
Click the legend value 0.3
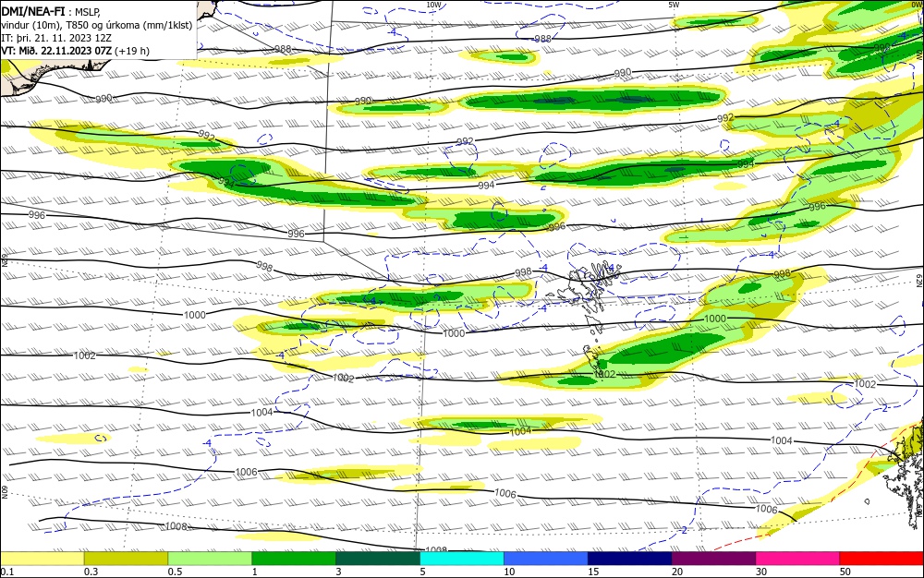[x=91, y=572]
